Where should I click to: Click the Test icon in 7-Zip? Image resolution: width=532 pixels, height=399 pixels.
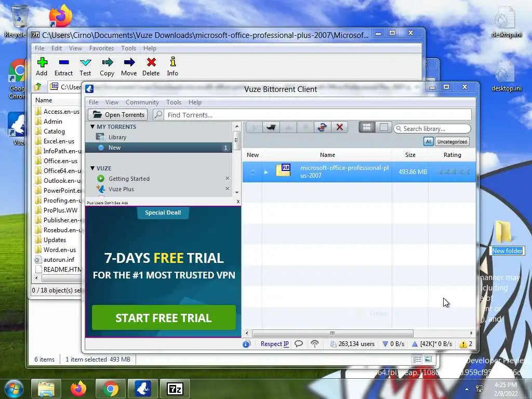click(x=86, y=62)
